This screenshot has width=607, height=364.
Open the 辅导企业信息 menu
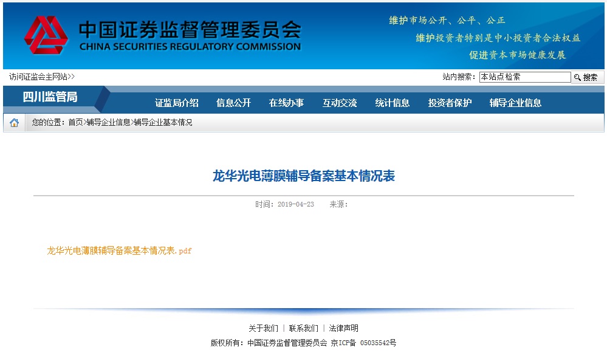coord(515,103)
